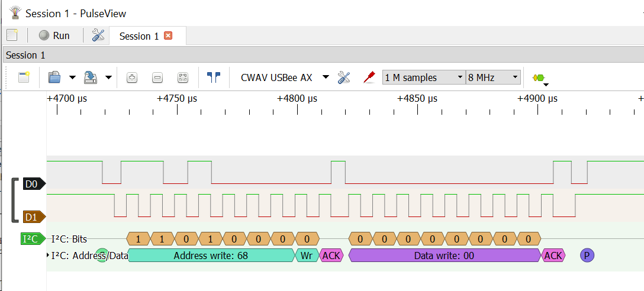Click the +4900 µs ruler label

point(537,99)
